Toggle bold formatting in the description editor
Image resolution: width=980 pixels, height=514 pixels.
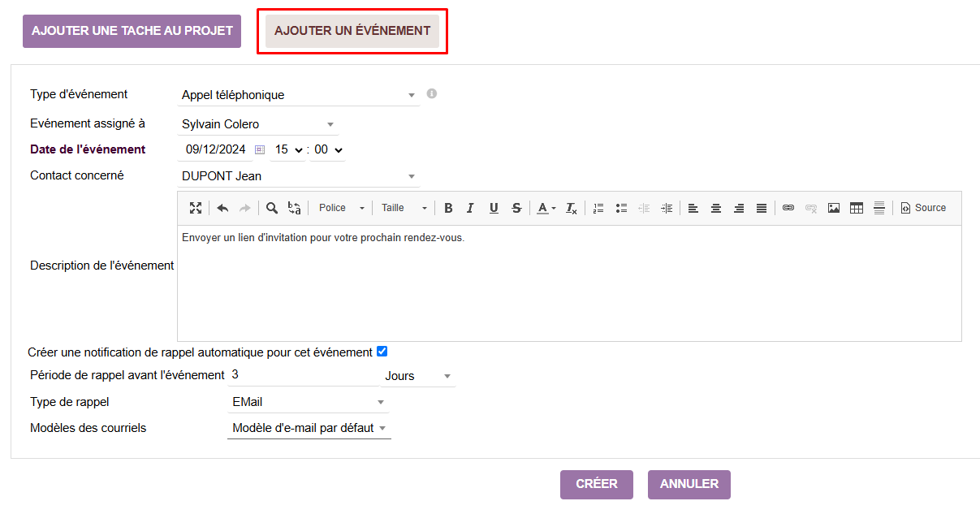click(448, 208)
